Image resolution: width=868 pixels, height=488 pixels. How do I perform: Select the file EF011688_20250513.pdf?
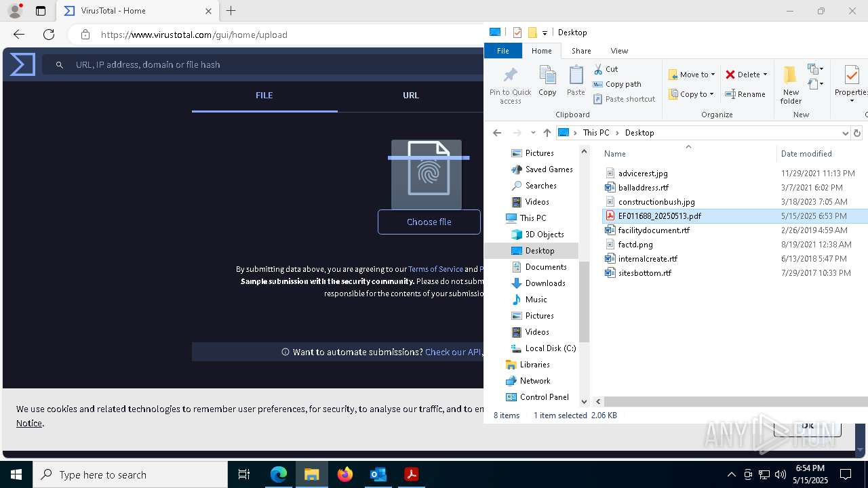(x=660, y=216)
